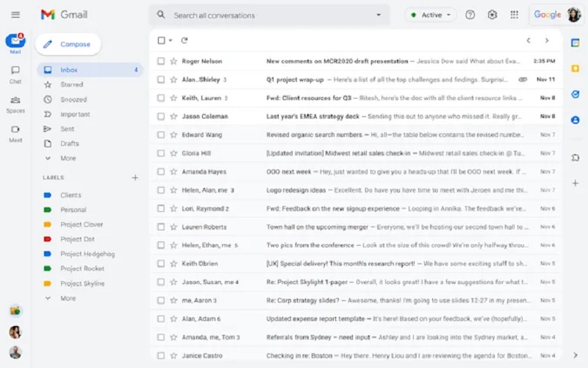The image size is (588, 368).
Task: Open the main menu hamburger icon
Action: (x=15, y=15)
